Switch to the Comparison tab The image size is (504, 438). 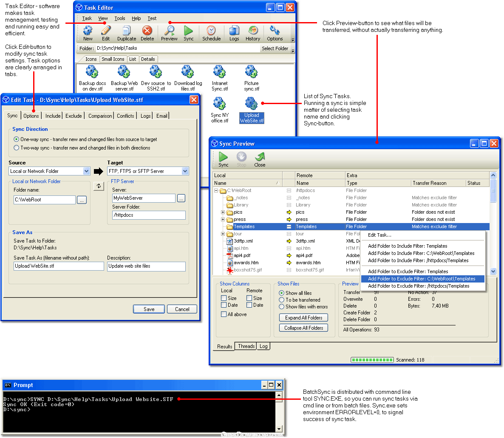pos(100,116)
